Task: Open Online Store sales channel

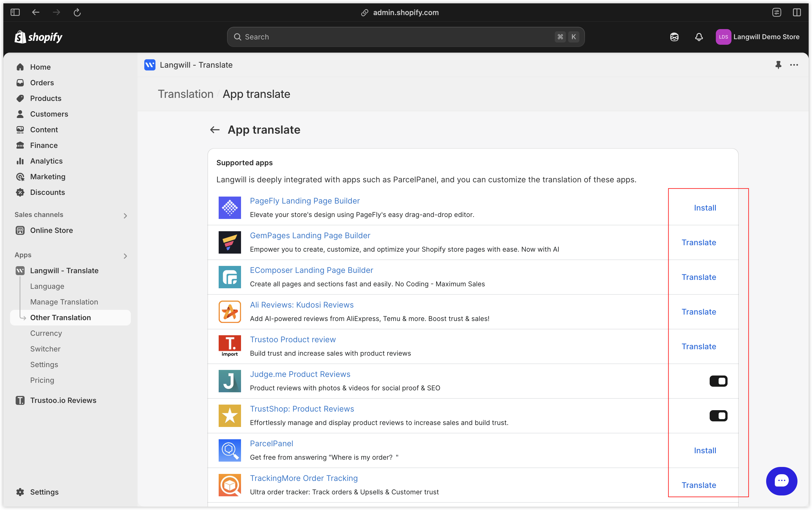Action: coord(70,230)
